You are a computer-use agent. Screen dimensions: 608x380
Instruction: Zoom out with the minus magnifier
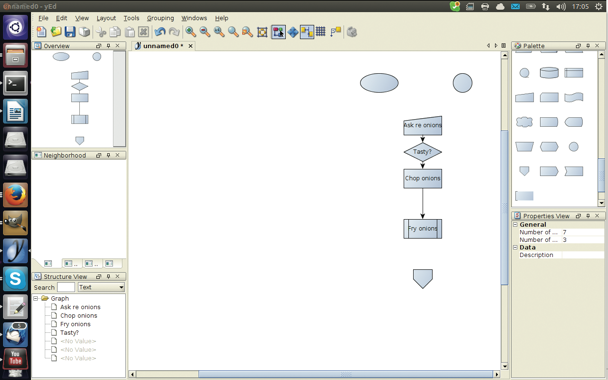(x=205, y=32)
